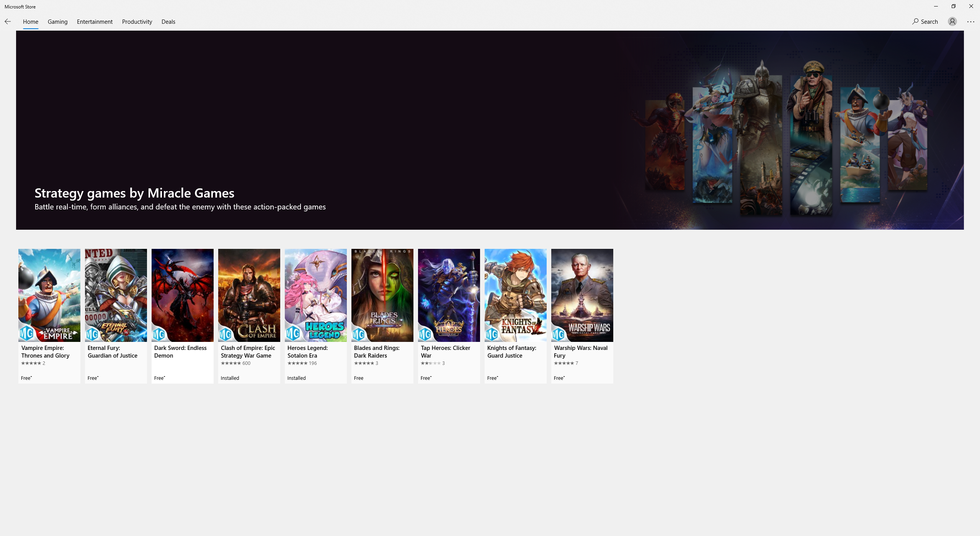Click 'Free' price under Dark Sword
980x536 pixels.
click(159, 378)
